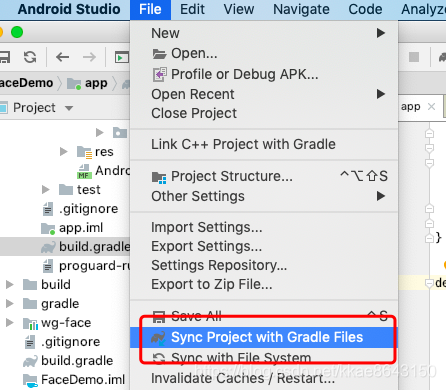Close the app editor tab
The height and width of the screenshot is (390, 446).
[431, 107]
